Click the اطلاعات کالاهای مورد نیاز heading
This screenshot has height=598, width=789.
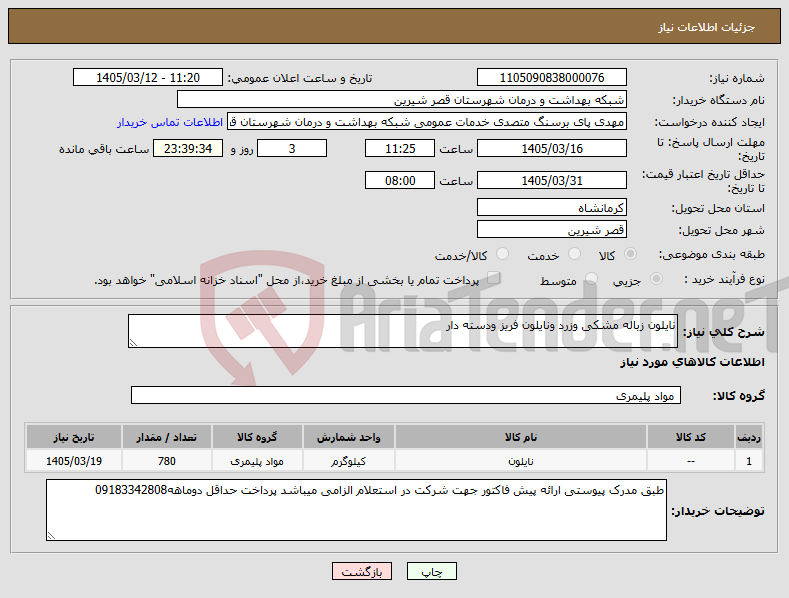pyautogui.click(x=692, y=362)
